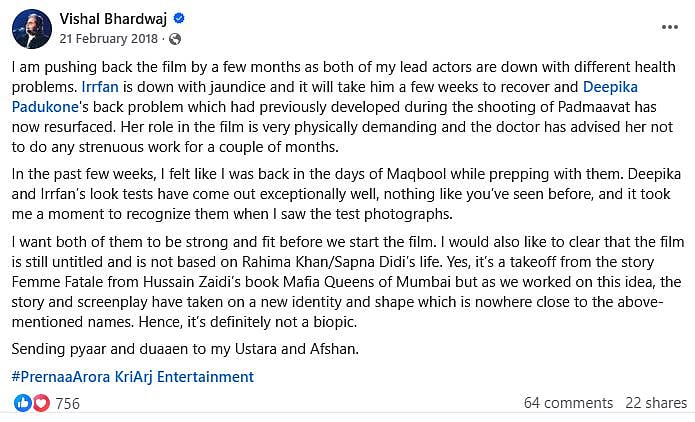Click the blue thumbs-up Like reaction icon

click(23, 403)
